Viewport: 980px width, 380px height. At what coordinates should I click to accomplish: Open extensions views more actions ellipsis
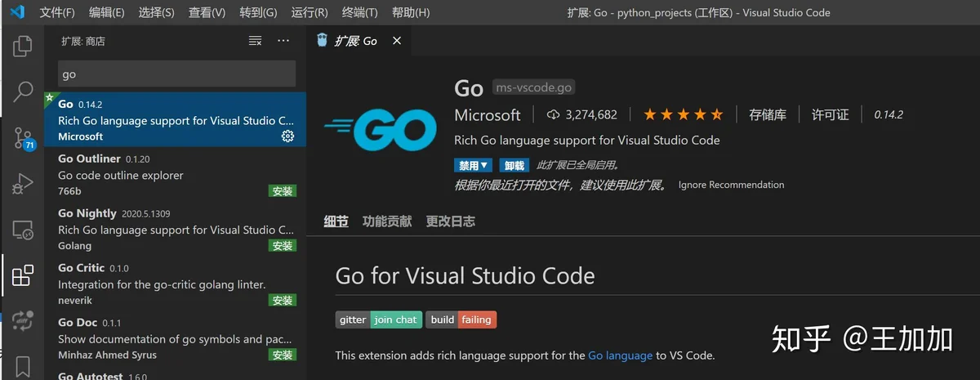coord(283,41)
